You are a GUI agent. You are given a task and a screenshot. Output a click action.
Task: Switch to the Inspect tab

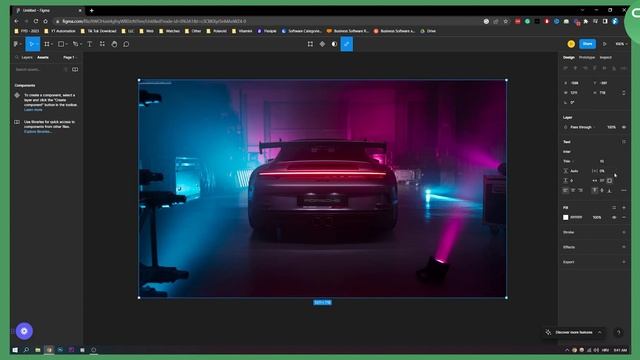click(x=605, y=58)
